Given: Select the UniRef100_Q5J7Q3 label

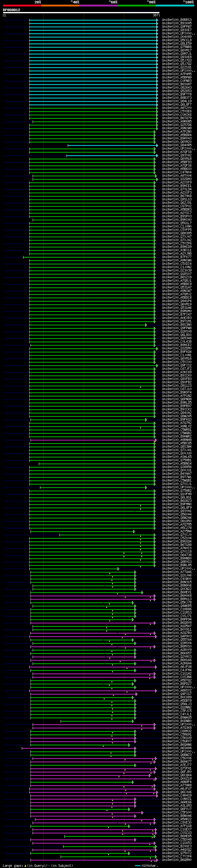Looking at the screenshot, I should 177,60.
